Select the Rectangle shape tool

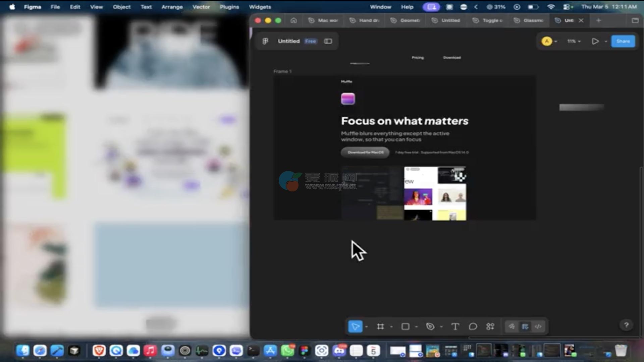[x=405, y=326]
